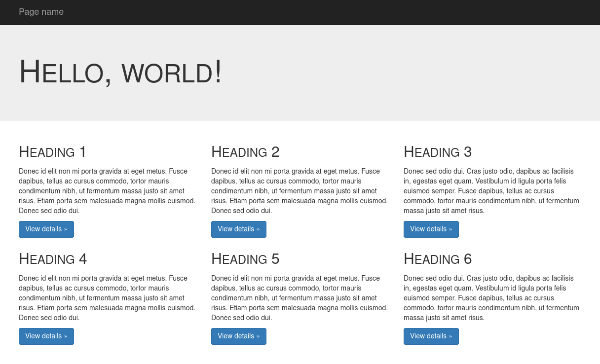
Task: Open View details for Heading 5
Action: [x=238, y=336]
